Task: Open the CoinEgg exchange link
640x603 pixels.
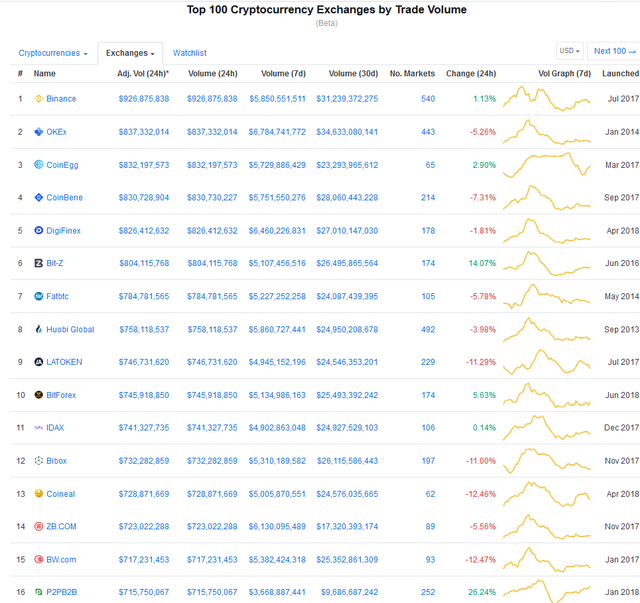Action: pyautogui.click(x=62, y=165)
